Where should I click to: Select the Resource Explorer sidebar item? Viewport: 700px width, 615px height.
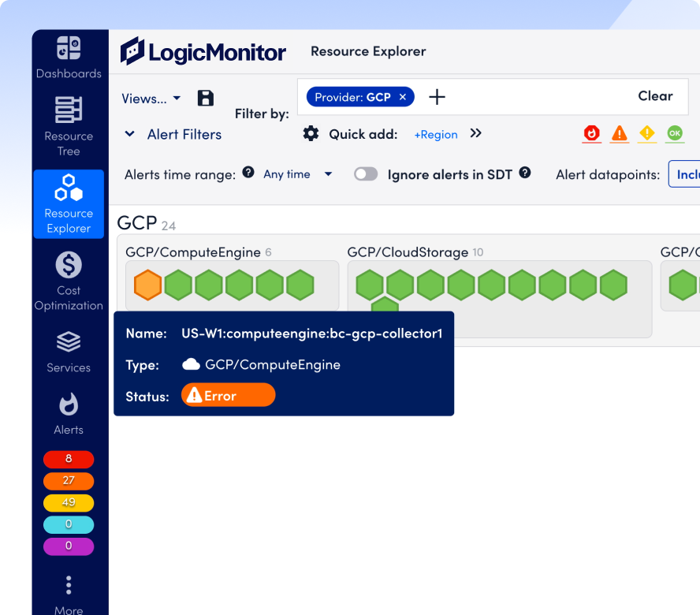[x=69, y=204]
